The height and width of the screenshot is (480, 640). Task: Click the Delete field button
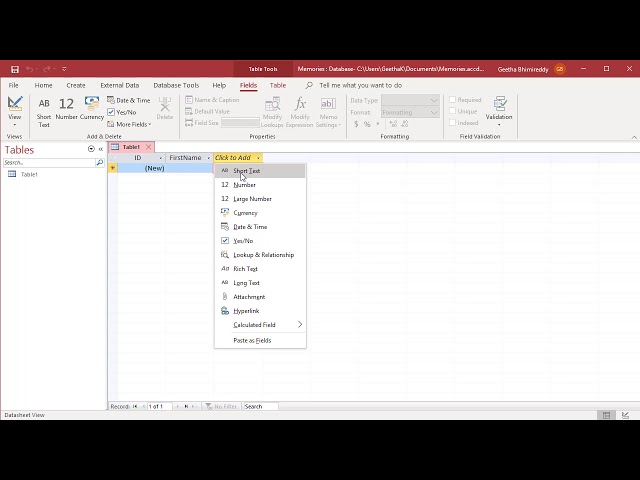[x=164, y=109]
